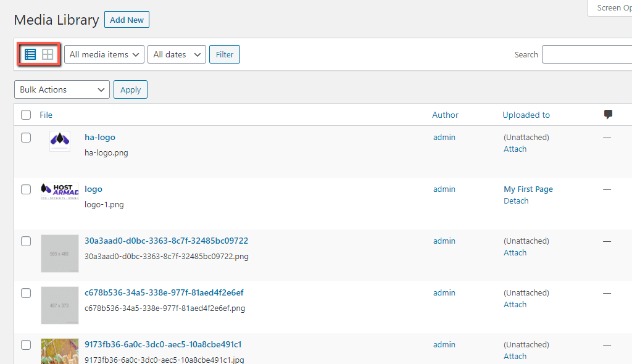The width and height of the screenshot is (632, 364).
Task: Check the select-all checkbox in header
Action: tap(26, 115)
